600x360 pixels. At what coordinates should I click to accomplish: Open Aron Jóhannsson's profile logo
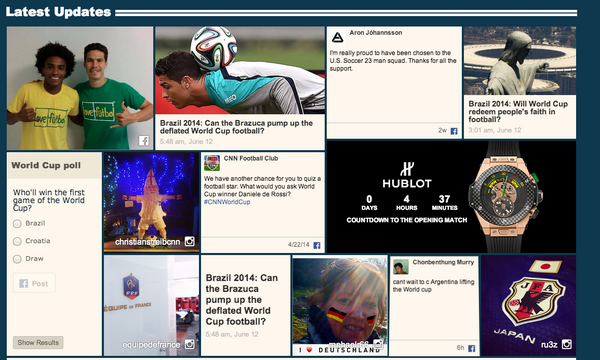click(338, 37)
